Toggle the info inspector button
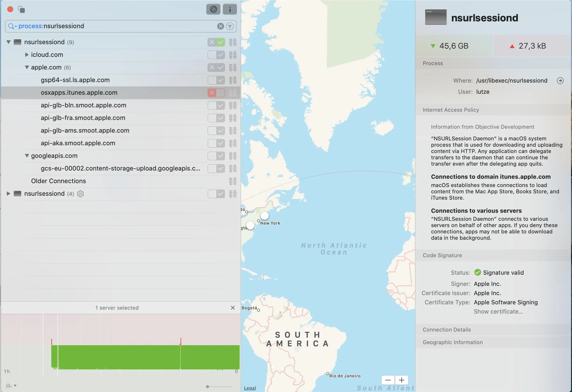Image resolution: width=572 pixels, height=392 pixels. 230,9
